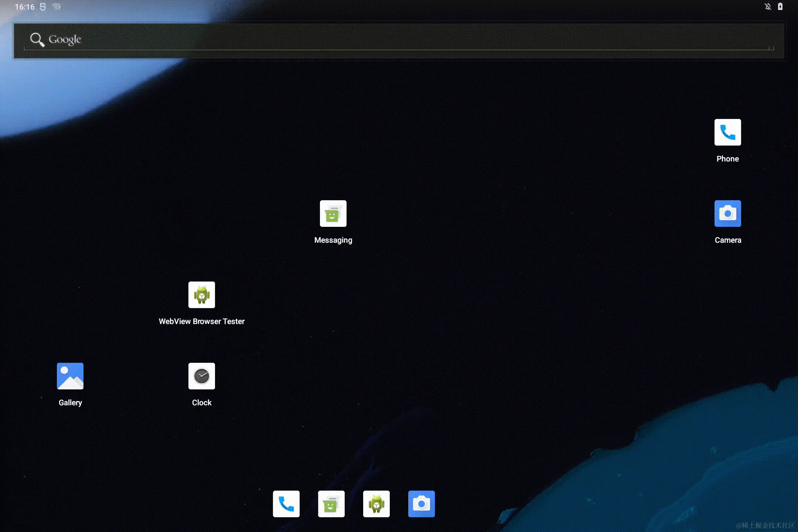Tap the battery icon in the status bar
Screen dimensions: 798x532
(x=780, y=6)
